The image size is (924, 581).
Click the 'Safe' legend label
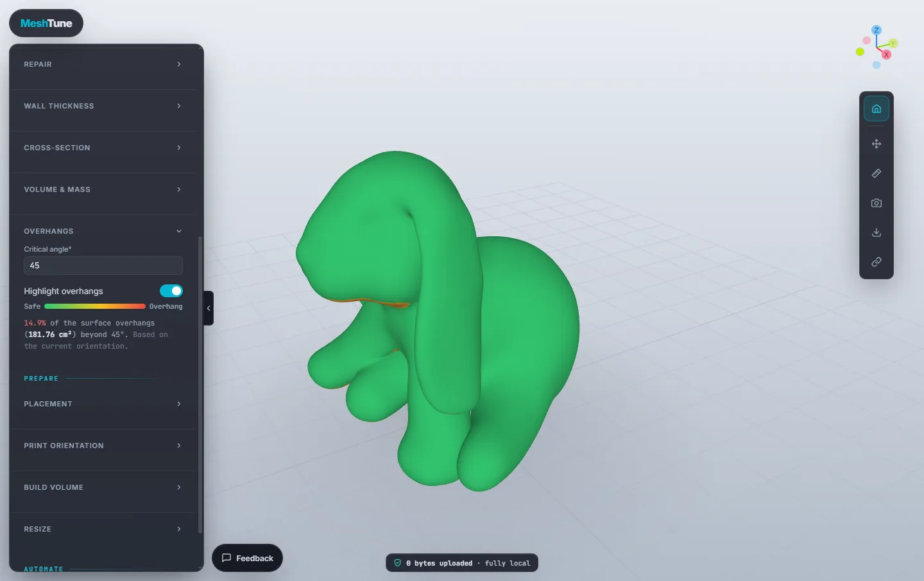click(32, 306)
